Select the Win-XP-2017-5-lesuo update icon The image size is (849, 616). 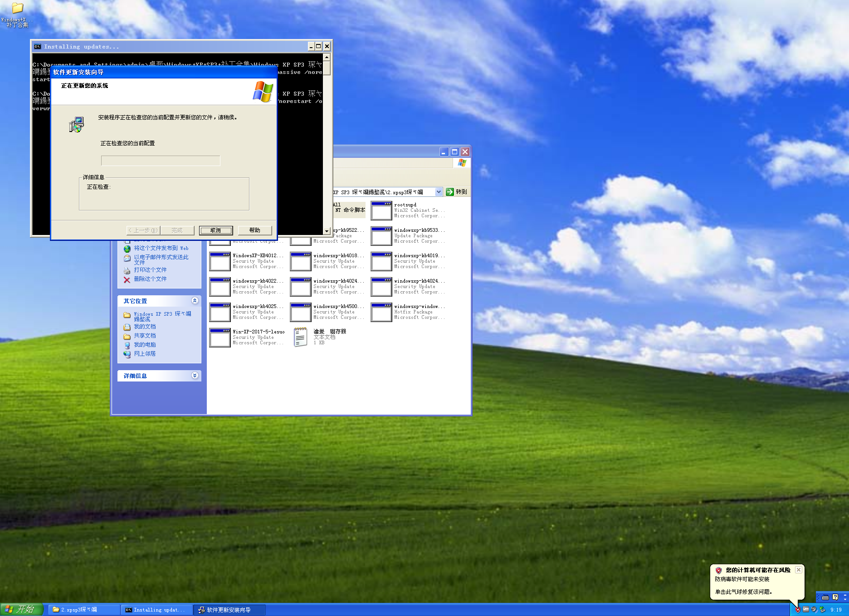pyautogui.click(x=220, y=337)
